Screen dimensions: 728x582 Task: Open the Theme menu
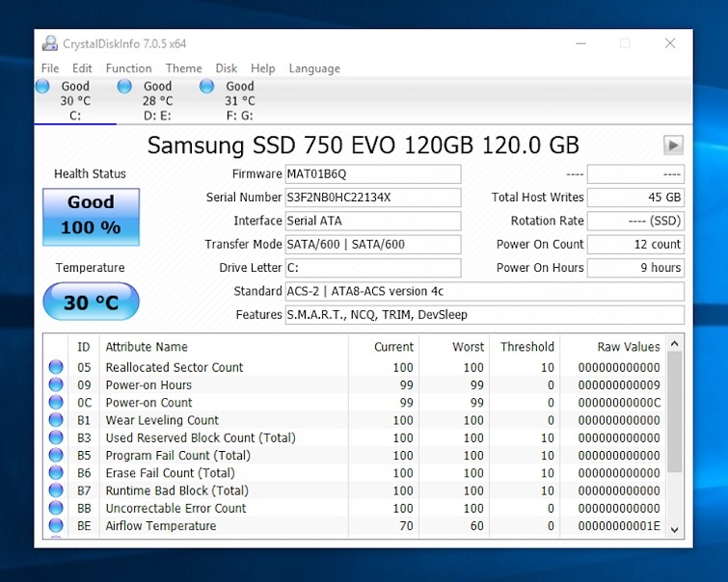point(183,68)
